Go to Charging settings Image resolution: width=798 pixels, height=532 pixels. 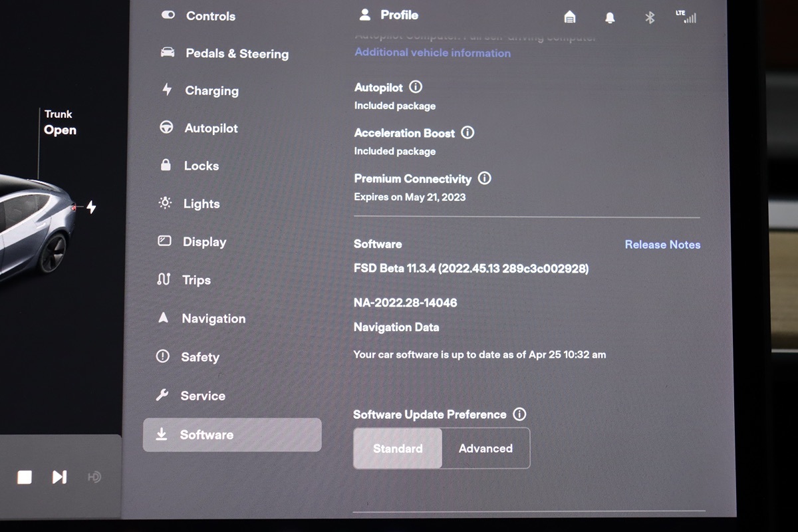(x=211, y=91)
